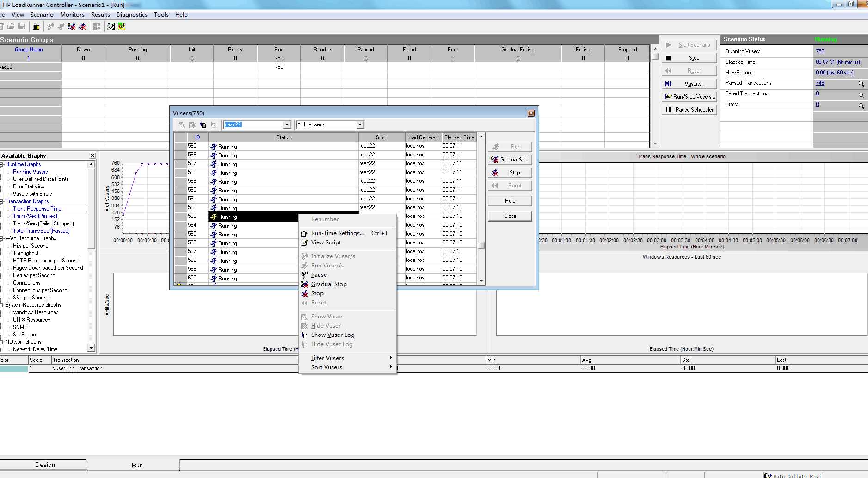This screenshot has width=868, height=478.
Task: Choose Run-Time Settings from context menu
Action: coord(348,233)
